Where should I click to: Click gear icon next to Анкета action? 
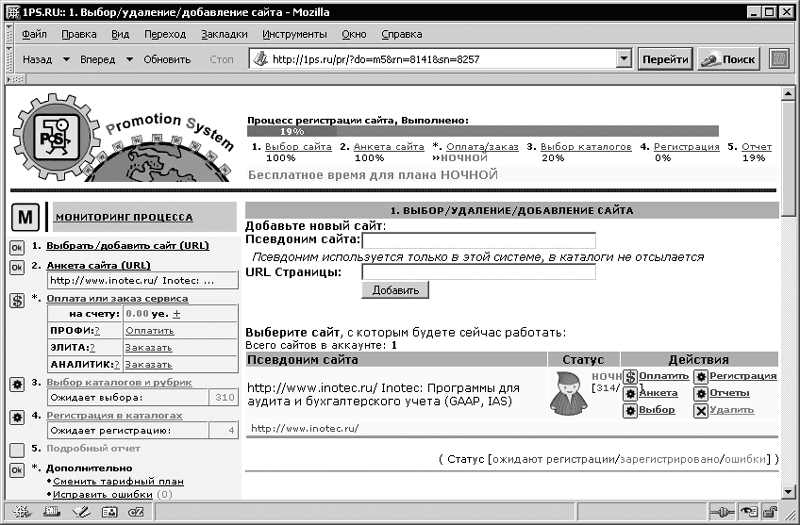click(x=631, y=394)
